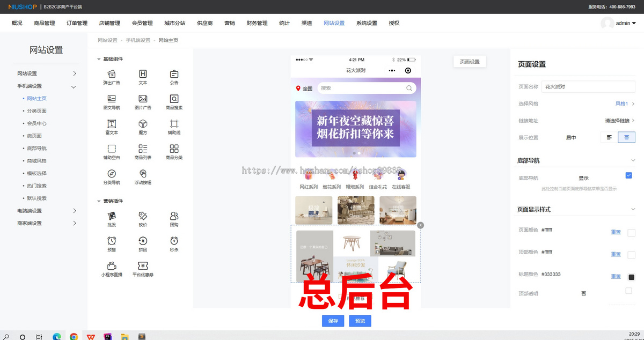Click the 保存 save button

pos(333,321)
